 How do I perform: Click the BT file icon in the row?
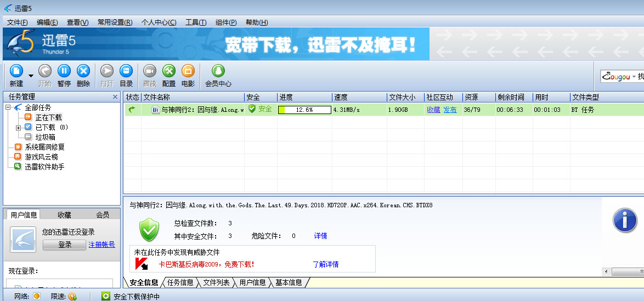click(156, 110)
